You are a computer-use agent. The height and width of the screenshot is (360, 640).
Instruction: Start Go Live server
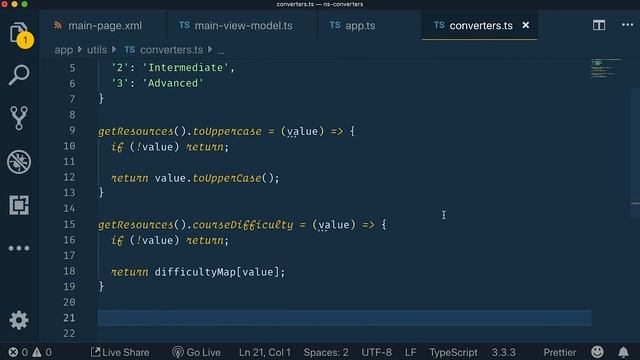196,352
